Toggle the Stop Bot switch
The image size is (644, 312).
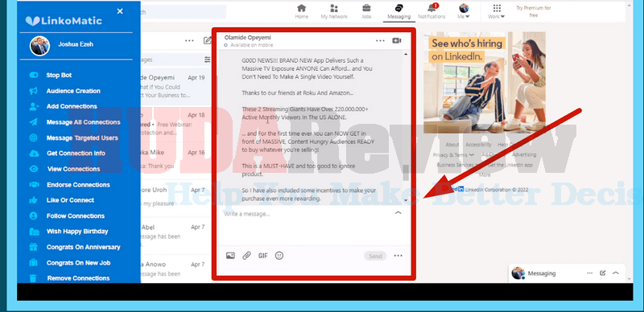pyautogui.click(x=34, y=75)
